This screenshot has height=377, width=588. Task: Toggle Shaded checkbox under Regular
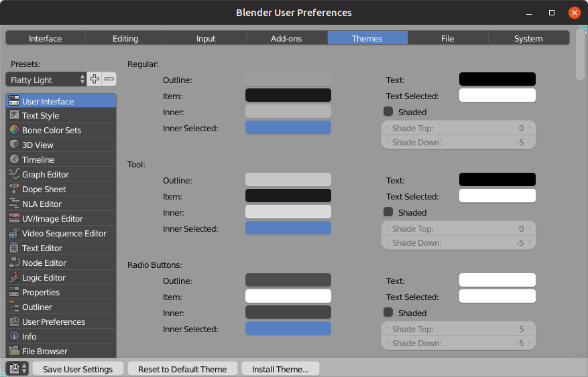388,112
